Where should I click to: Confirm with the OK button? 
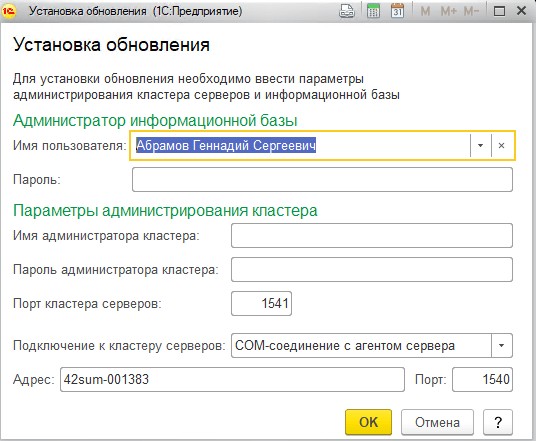pyautogui.click(x=368, y=422)
